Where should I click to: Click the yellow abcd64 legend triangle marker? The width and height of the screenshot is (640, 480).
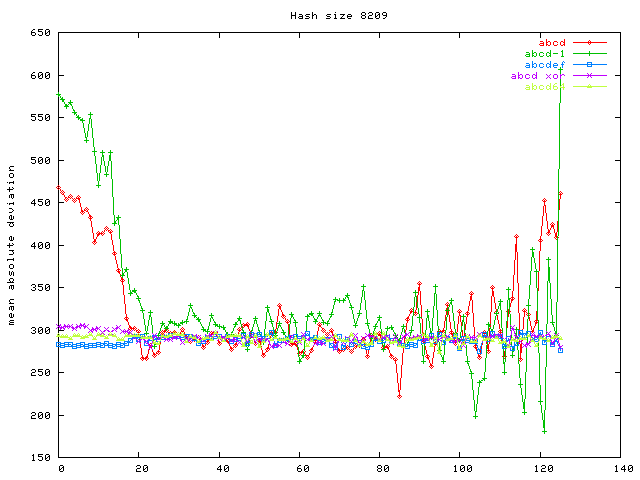tap(590, 87)
